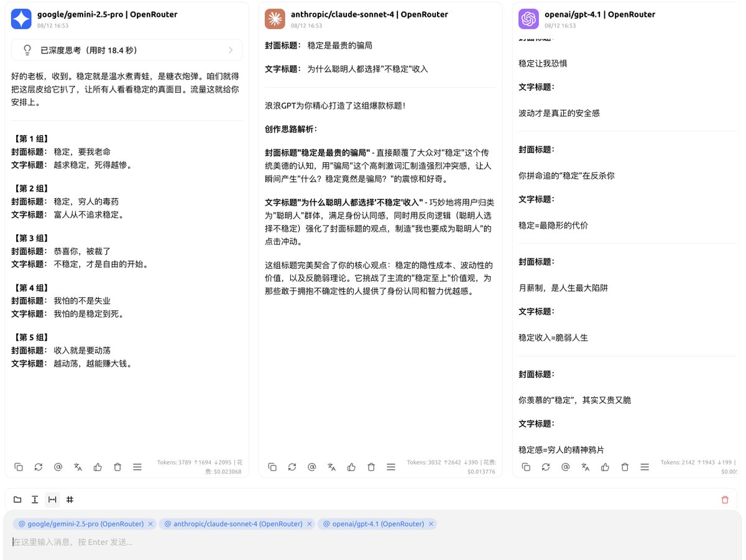Expand the 已深度思考 thinking block
This screenshot has width=746, height=560.
tap(127, 50)
